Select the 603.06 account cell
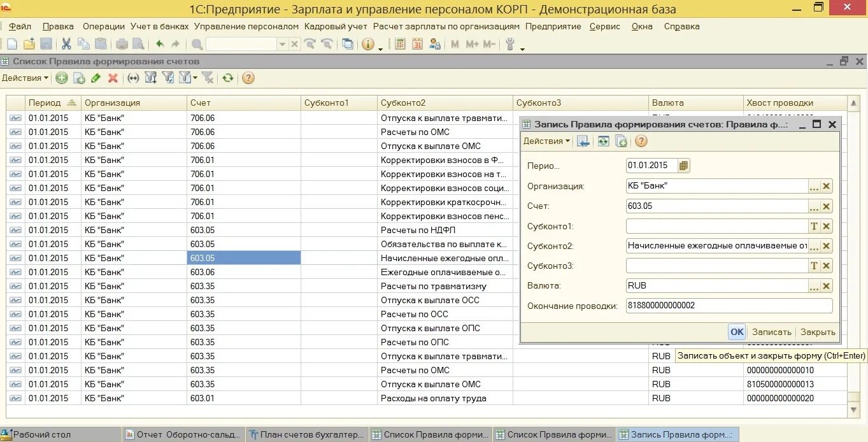Image resolution: width=868 pixels, height=442 pixels. point(243,272)
